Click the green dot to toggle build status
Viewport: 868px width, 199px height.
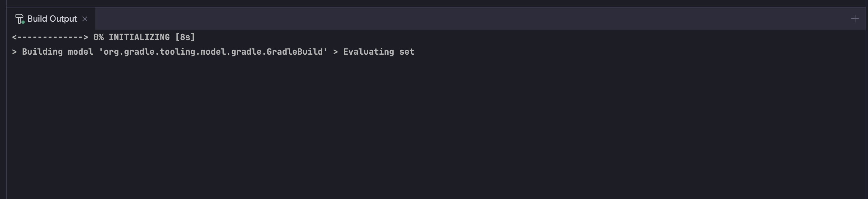coord(23,22)
